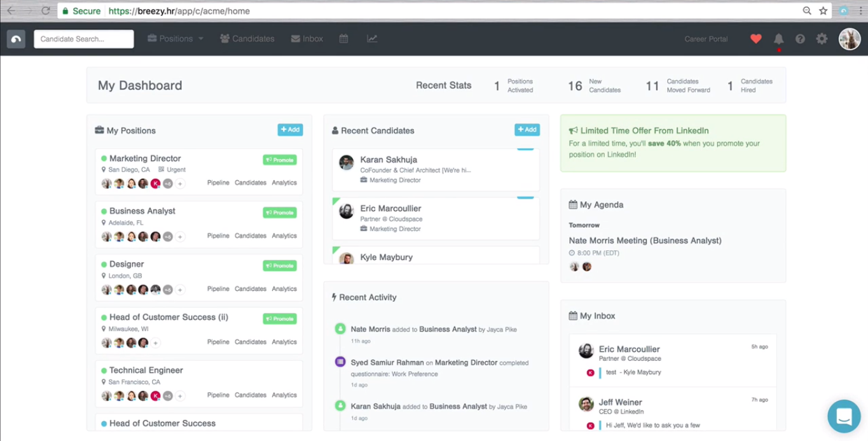The height and width of the screenshot is (441, 868).
Task: View Analytics for the Designer position
Action: [x=284, y=288]
